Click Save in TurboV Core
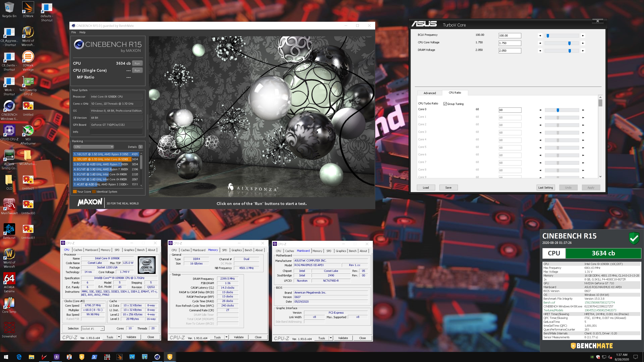The height and width of the screenshot is (362, 644). pos(448,188)
